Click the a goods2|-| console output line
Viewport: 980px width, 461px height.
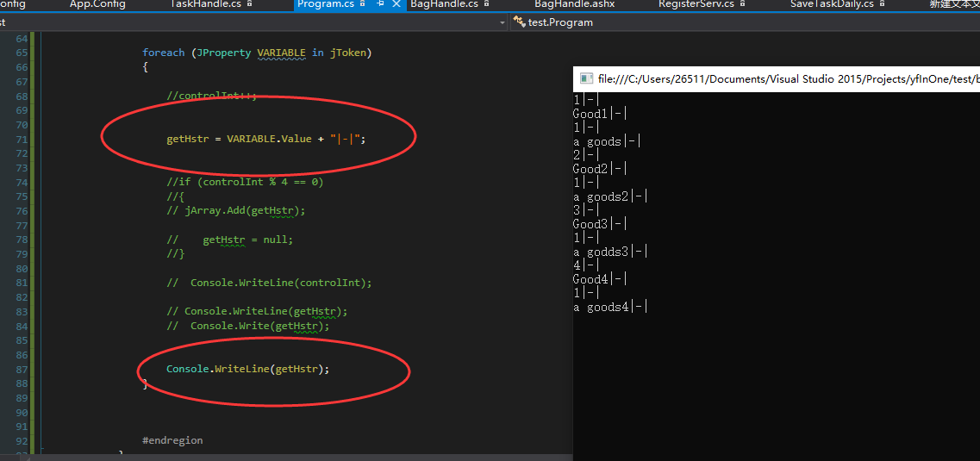point(610,196)
